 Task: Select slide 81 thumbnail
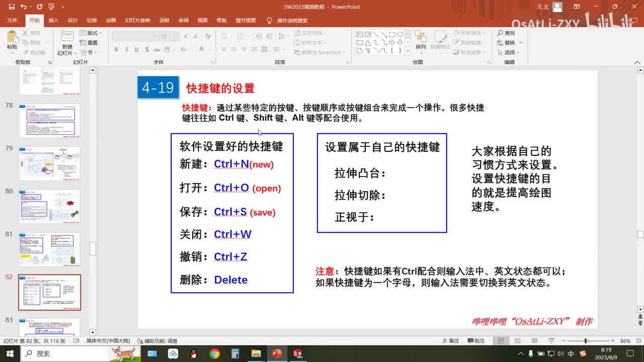[x=49, y=249]
